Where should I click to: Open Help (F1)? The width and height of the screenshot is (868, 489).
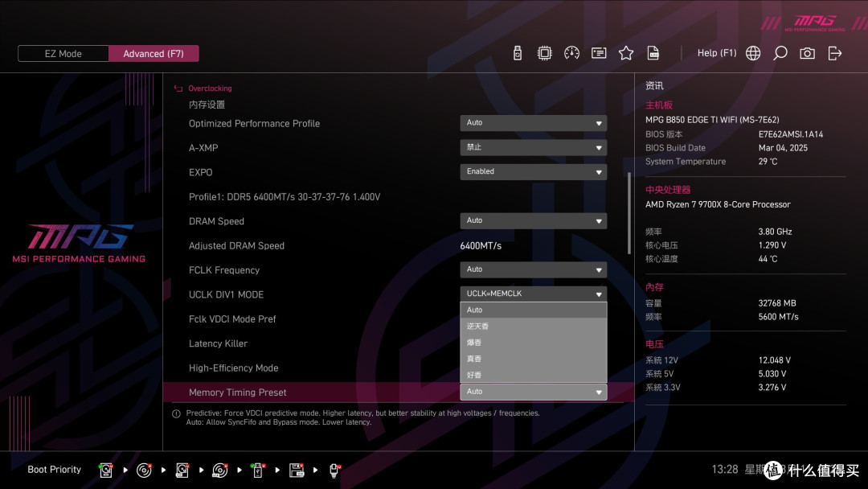[x=716, y=53]
